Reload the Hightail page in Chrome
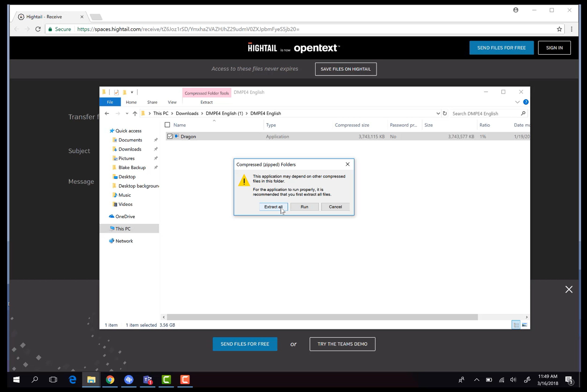This screenshot has height=392, width=587. [38, 29]
